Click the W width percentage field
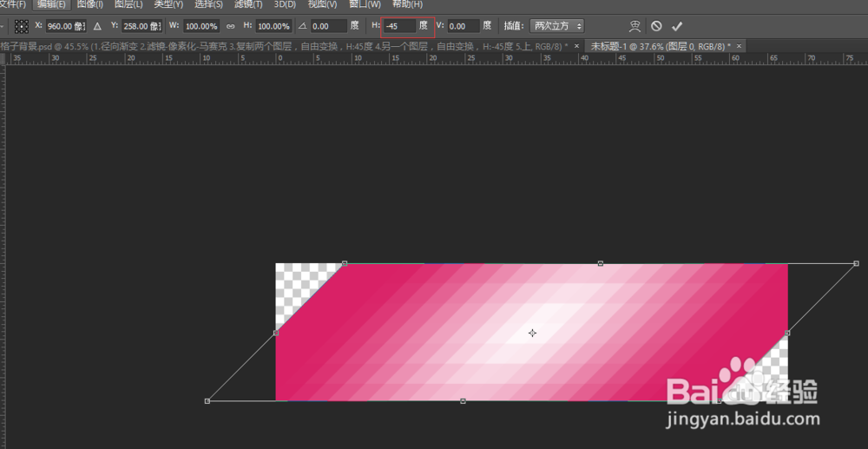 pos(201,26)
